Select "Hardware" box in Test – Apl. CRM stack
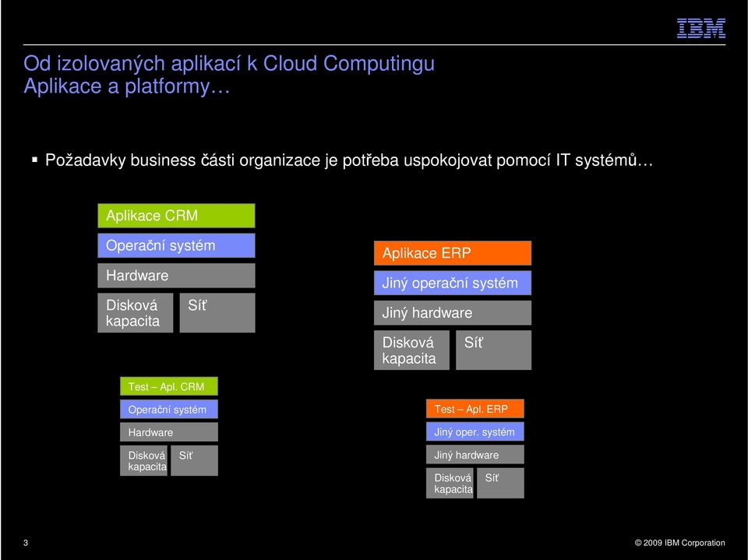 coord(169,432)
